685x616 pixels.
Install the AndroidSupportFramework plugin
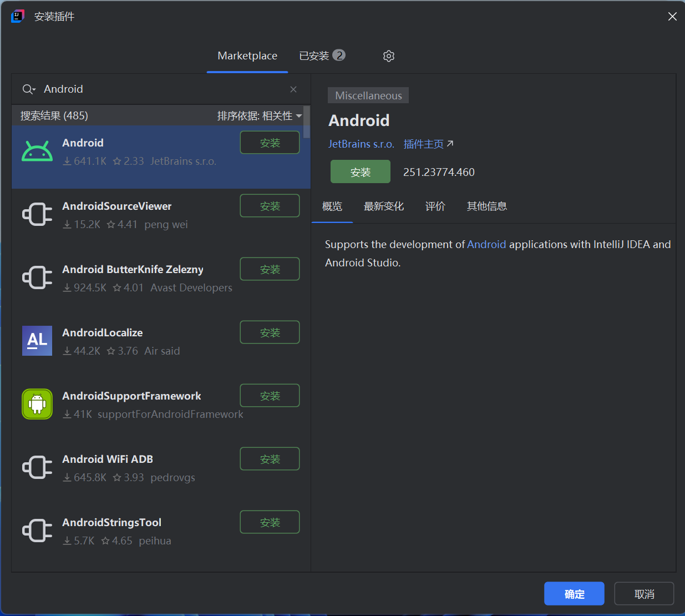click(270, 396)
